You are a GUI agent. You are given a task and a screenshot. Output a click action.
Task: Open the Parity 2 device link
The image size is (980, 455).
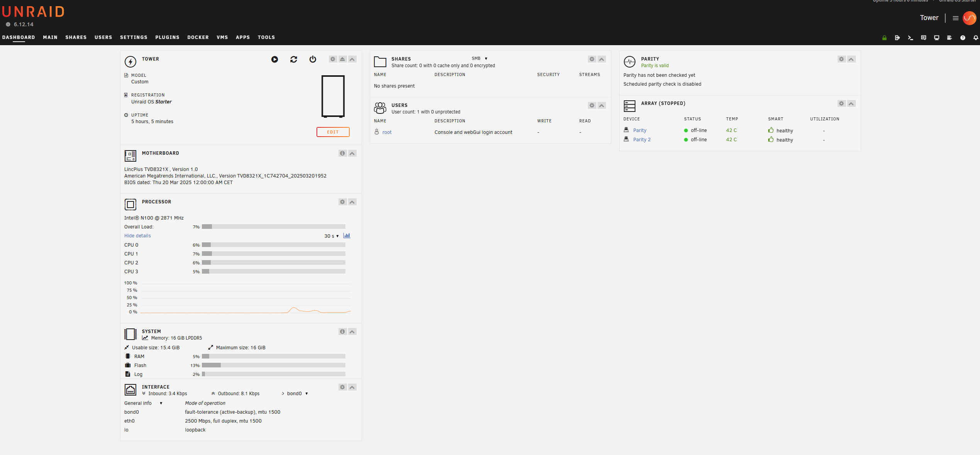coord(642,140)
